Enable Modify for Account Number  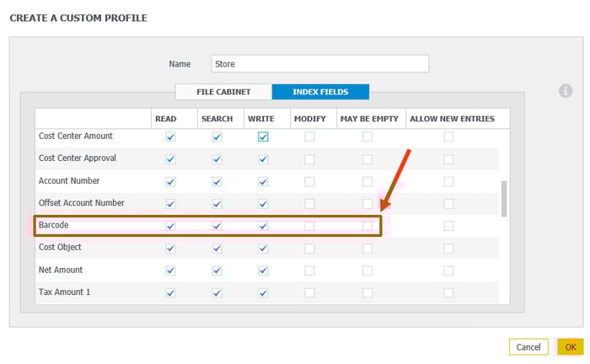309,181
